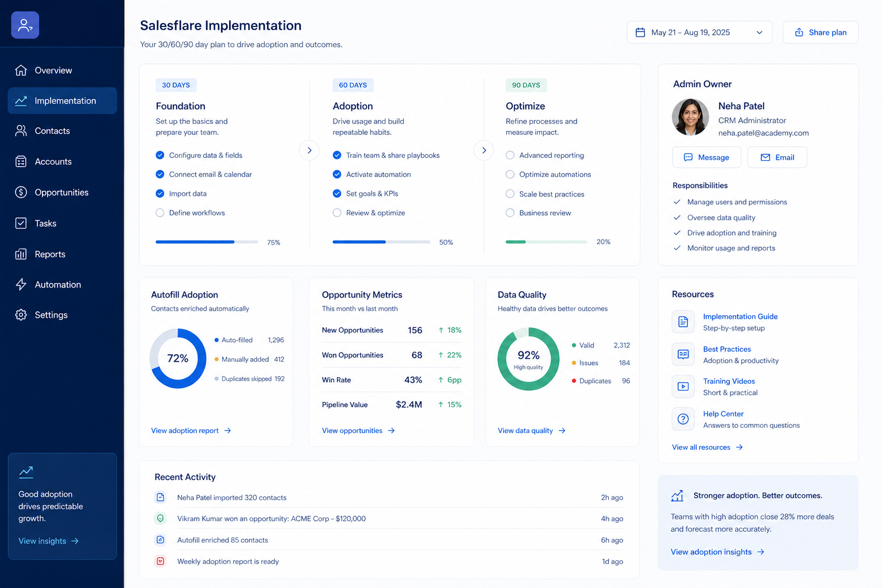882x588 pixels.
Task: Open the Best Practices link
Action: (x=727, y=349)
